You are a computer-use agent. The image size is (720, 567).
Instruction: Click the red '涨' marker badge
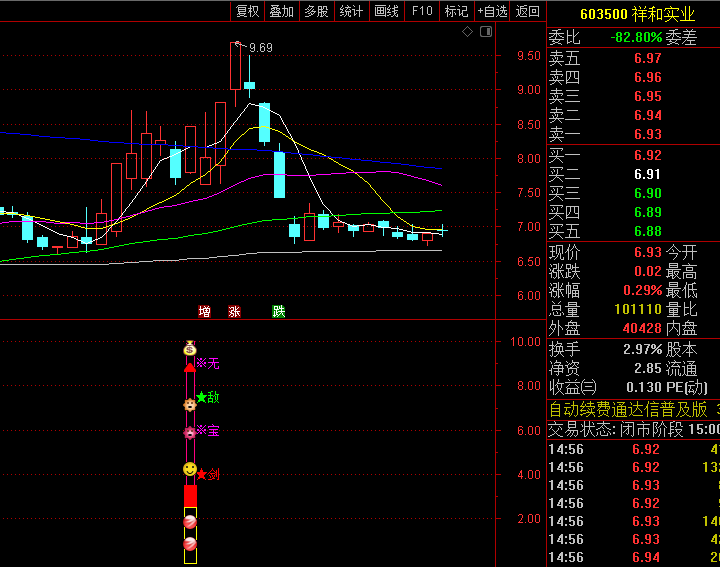coord(234,311)
